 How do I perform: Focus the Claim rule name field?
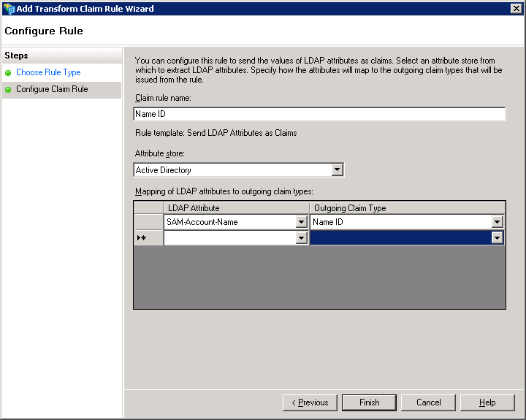pos(319,114)
